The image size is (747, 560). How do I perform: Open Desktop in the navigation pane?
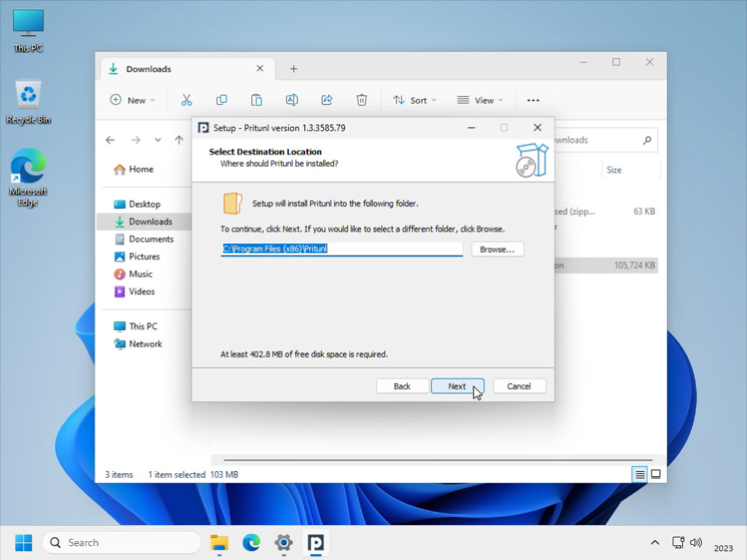click(x=137, y=204)
